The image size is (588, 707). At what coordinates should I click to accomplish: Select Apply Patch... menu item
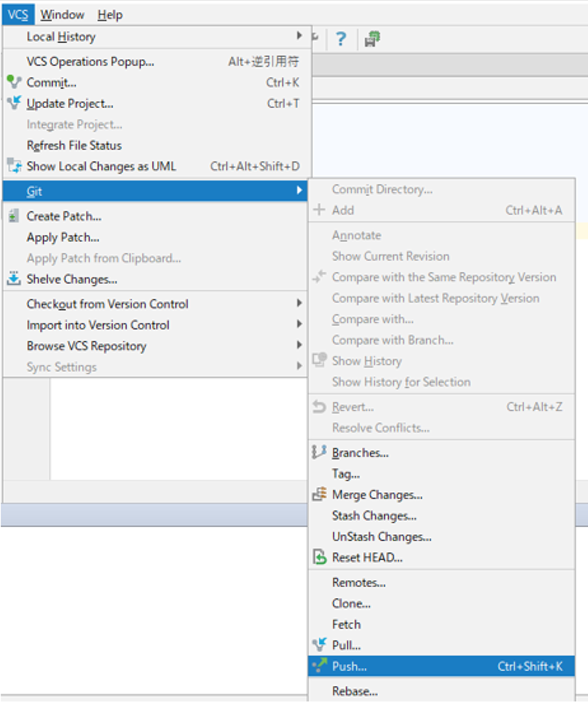click(155, 237)
